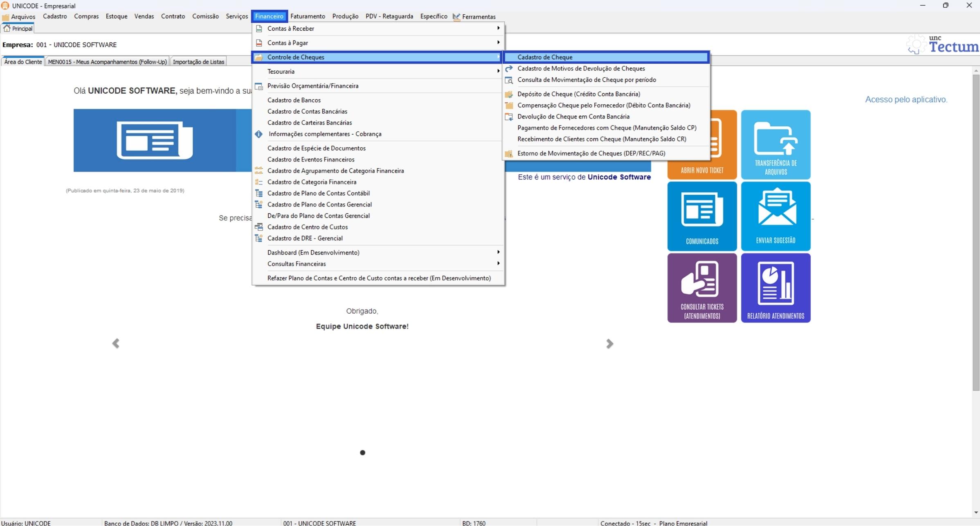This screenshot has height=526, width=980.
Task: Click the vertical scrollbar on the right
Action: point(976,233)
